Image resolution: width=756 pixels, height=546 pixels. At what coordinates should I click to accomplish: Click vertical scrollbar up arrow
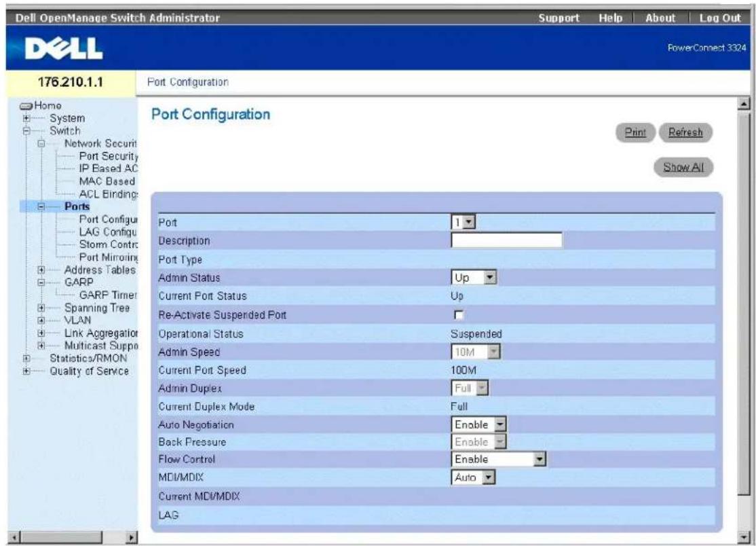(744, 103)
